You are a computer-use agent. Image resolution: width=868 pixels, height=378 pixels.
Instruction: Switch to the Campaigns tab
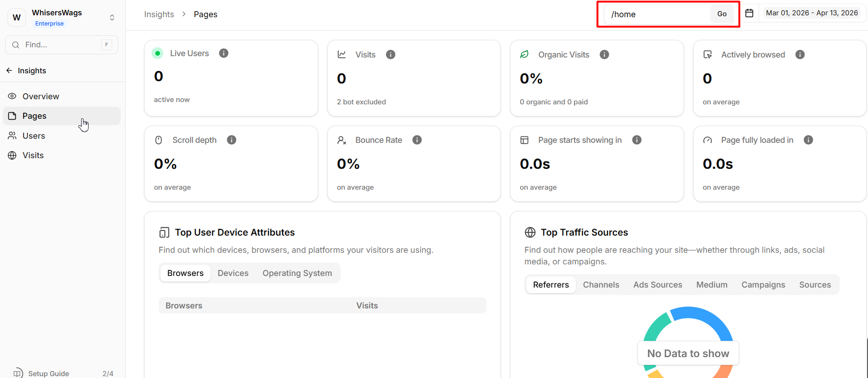tap(763, 285)
